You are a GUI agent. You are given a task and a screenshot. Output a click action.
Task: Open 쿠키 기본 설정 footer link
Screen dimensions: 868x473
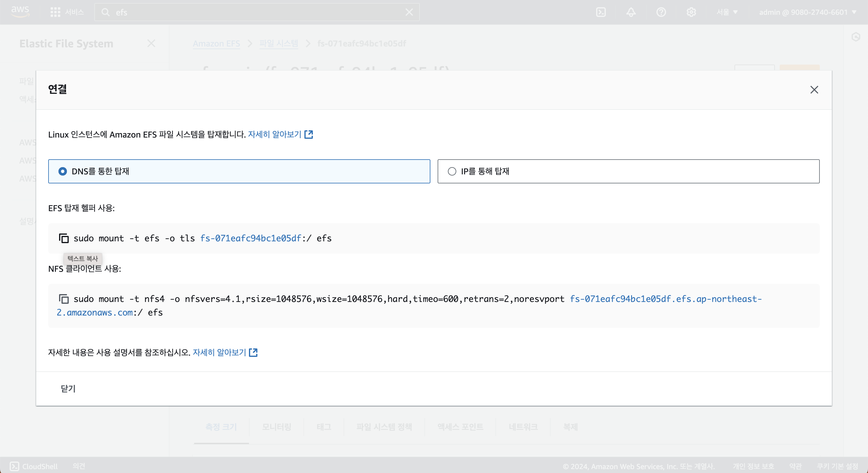point(837,466)
